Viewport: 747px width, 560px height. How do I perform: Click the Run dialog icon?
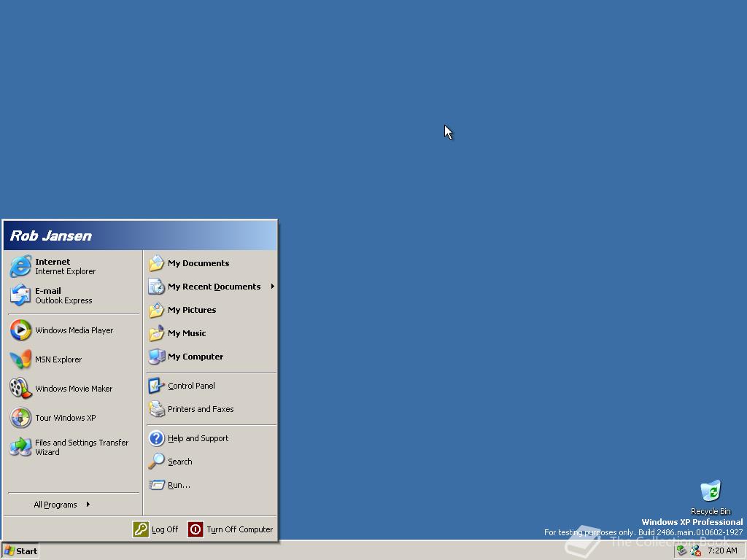156,484
